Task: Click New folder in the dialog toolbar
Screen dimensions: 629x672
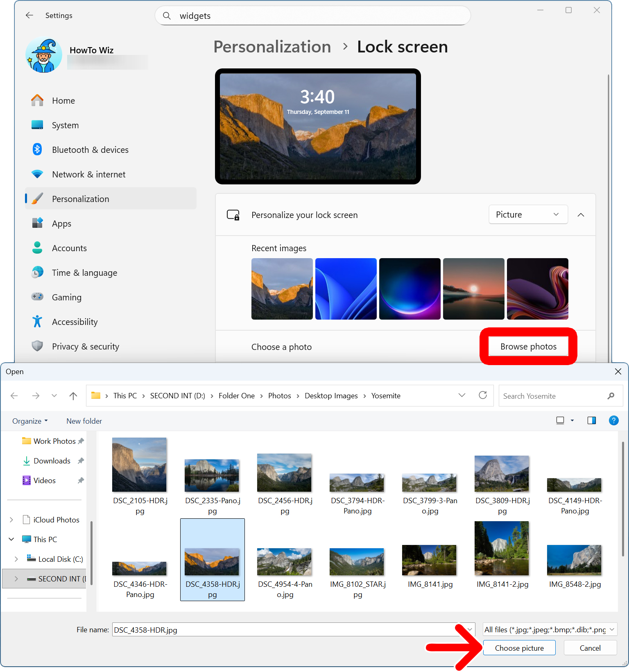Action: tap(84, 421)
